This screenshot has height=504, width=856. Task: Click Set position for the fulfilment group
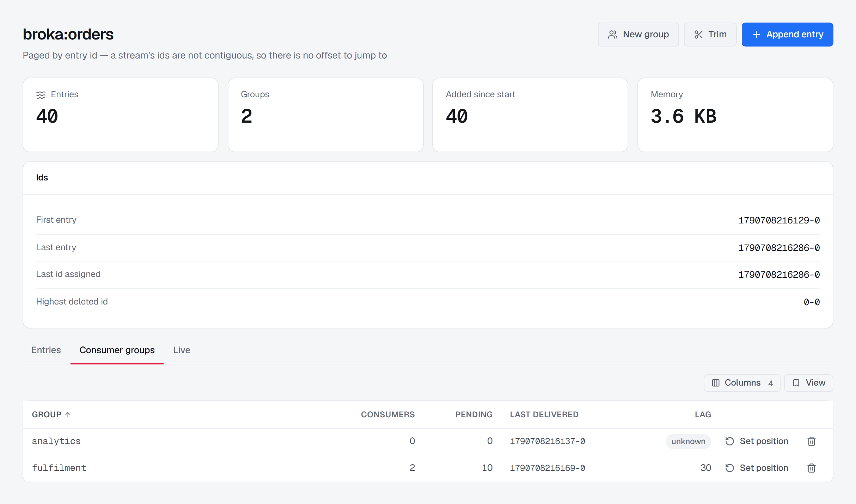point(757,468)
